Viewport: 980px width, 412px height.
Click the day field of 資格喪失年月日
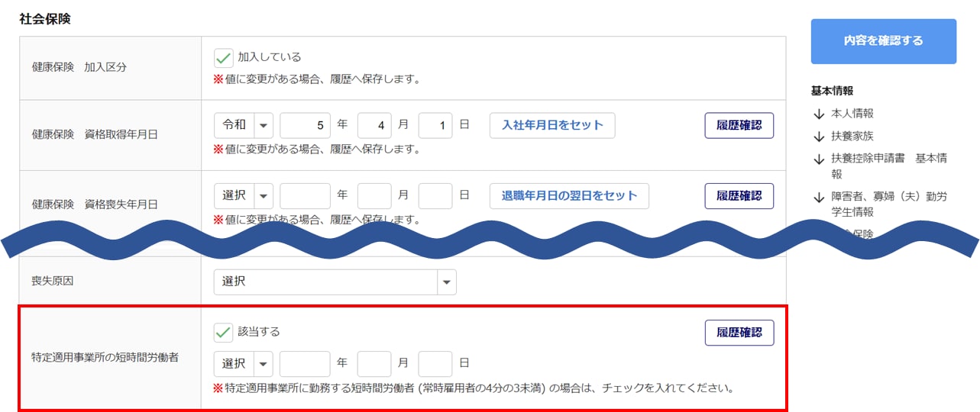[x=435, y=196]
